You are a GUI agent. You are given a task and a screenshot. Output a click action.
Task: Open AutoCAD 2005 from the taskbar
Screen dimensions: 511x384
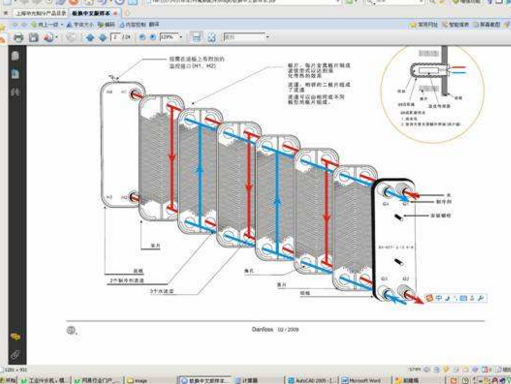[313, 380]
